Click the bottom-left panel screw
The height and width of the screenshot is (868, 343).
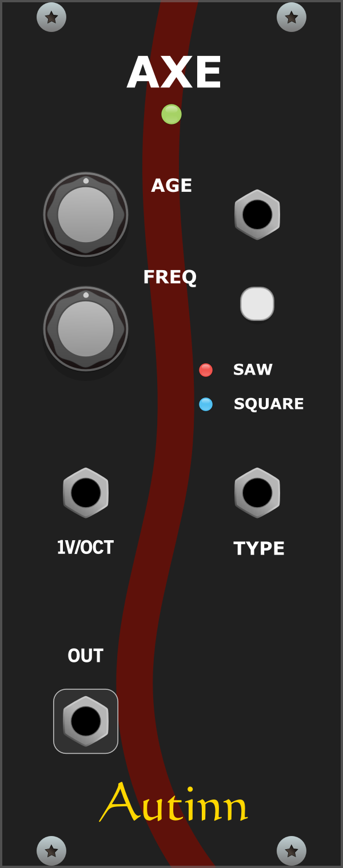tap(51, 851)
